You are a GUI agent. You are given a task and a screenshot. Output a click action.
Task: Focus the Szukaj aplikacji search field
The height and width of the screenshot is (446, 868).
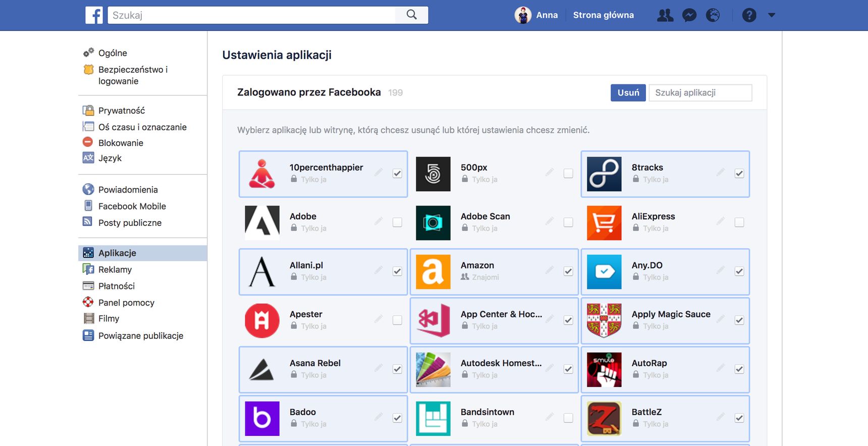700,93
